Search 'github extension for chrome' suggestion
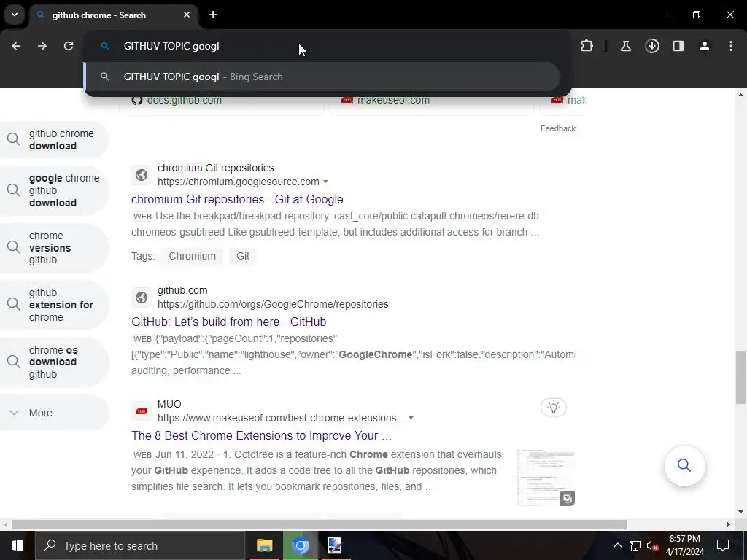 [x=54, y=305]
